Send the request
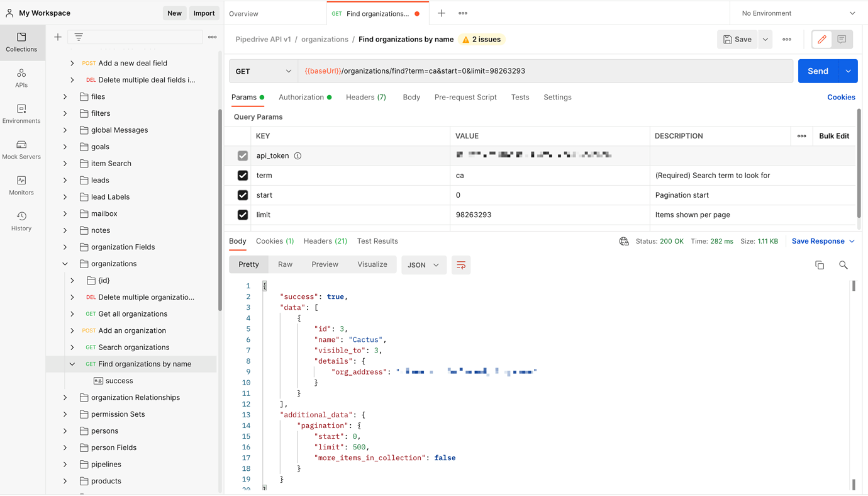868x496 pixels. 818,71
